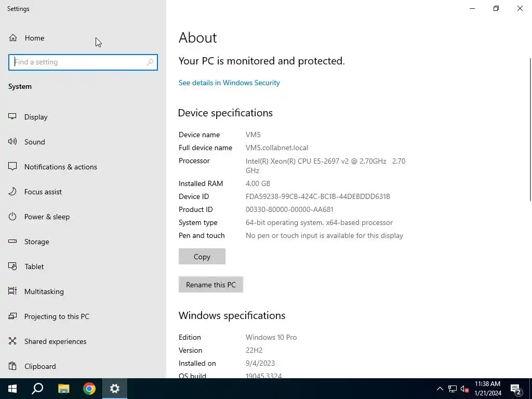Minimize the Settings window

(472, 8)
